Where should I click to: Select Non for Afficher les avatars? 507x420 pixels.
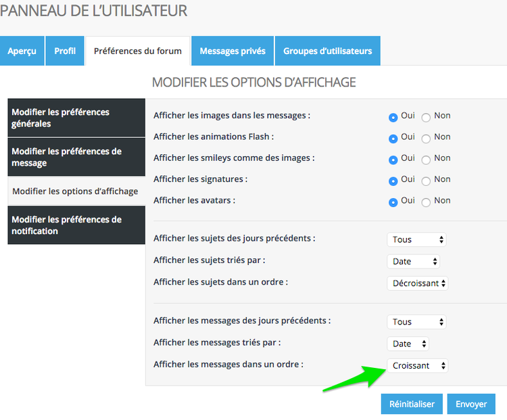426,202
